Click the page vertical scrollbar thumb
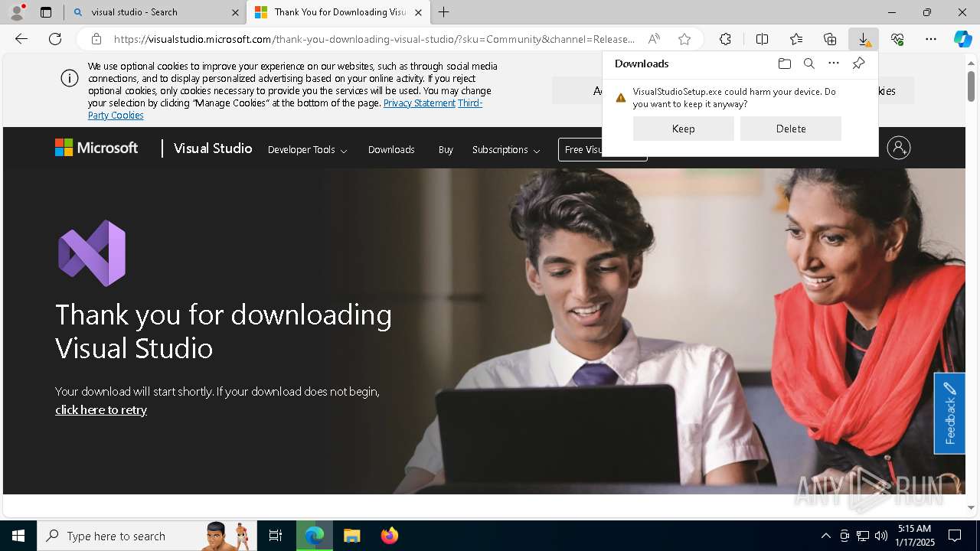The image size is (980, 551). 972,85
